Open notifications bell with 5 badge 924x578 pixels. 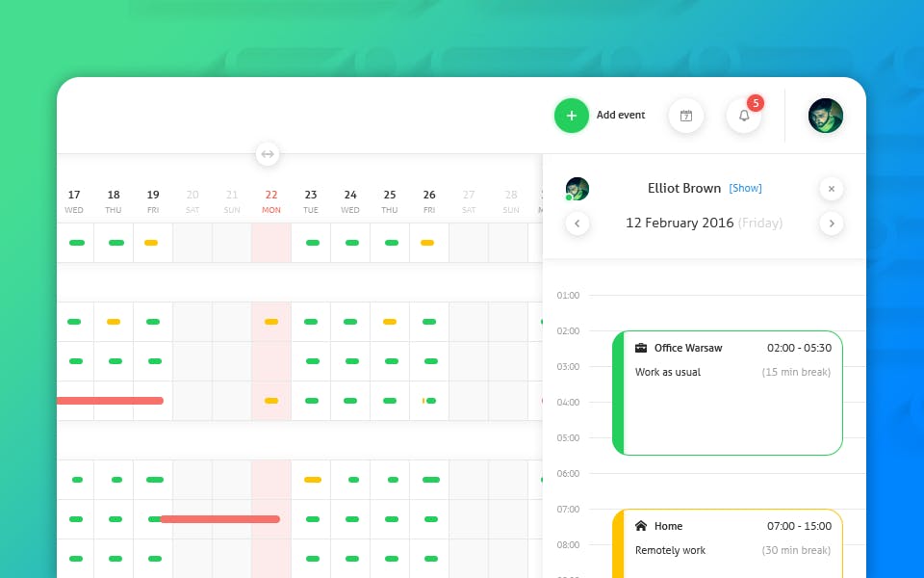(x=744, y=116)
